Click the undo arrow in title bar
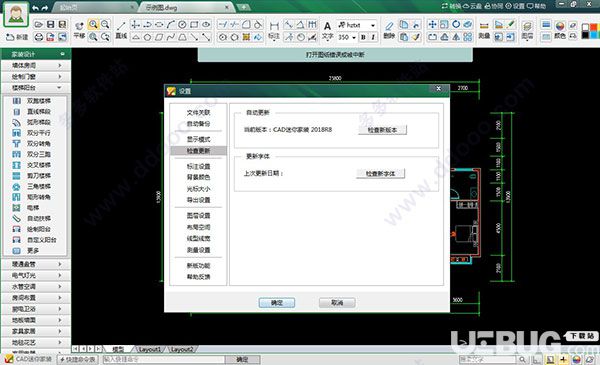The width and height of the screenshot is (600, 365). [x=36, y=8]
